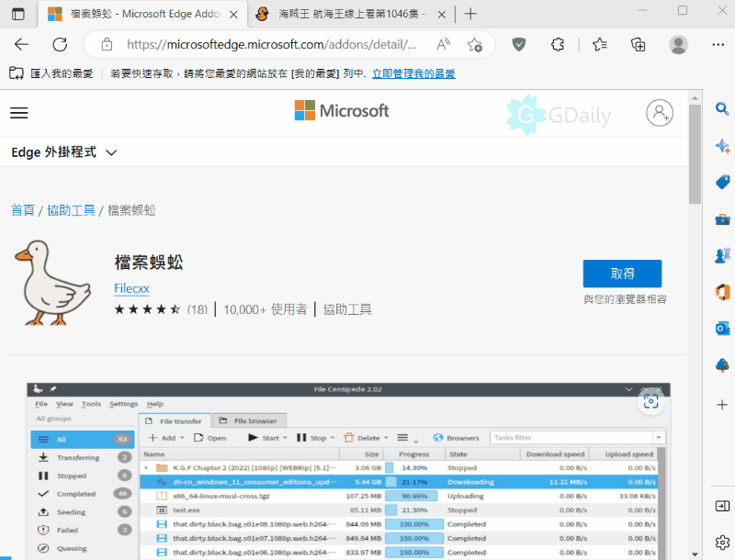
Task: Click the File Centipede screenshot thumbnail
Action: coord(348,471)
